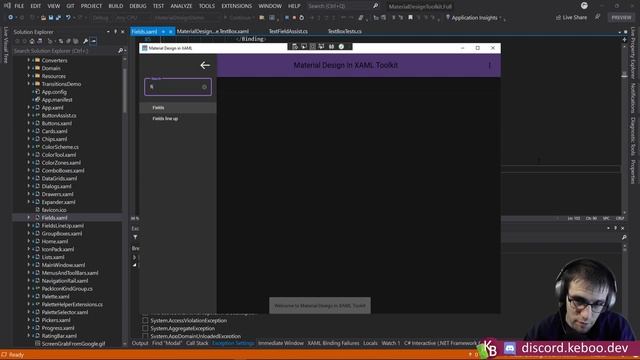Click the user account avatar icon

coord(584,6)
